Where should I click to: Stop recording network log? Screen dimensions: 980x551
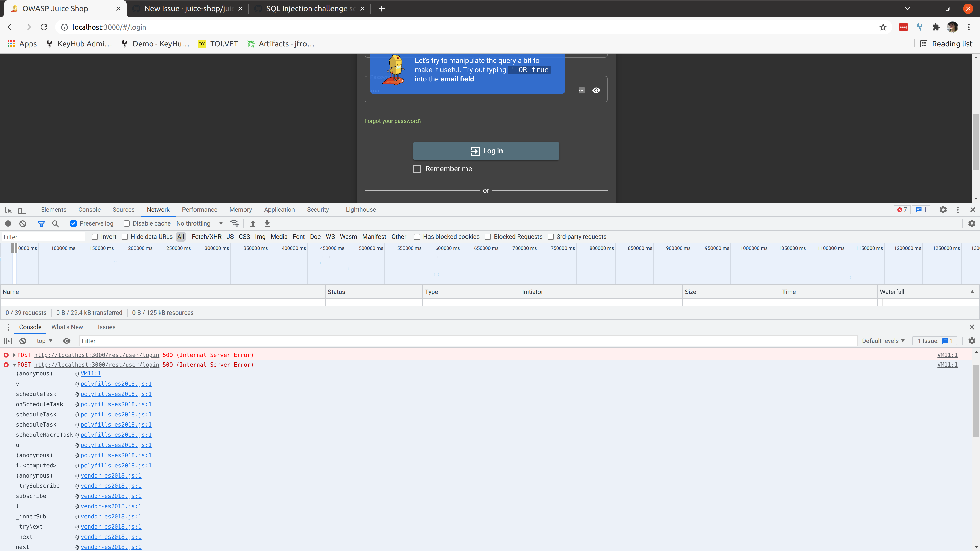(8, 224)
